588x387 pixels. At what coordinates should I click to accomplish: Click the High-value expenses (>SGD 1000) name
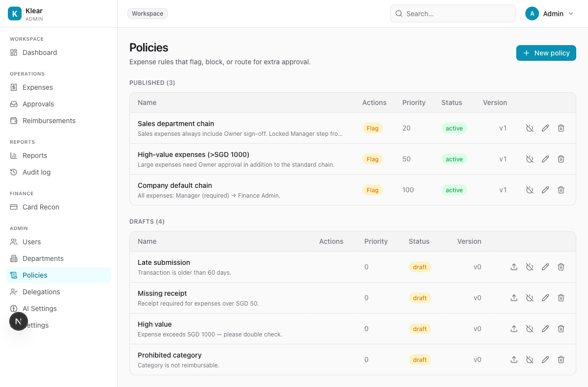pyautogui.click(x=194, y=155)
